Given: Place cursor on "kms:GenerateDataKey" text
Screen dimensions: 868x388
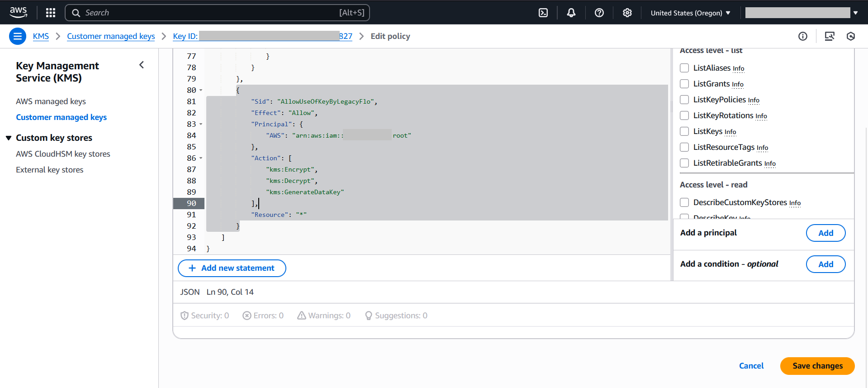Looking at the screenshot, I should point(305,192).
